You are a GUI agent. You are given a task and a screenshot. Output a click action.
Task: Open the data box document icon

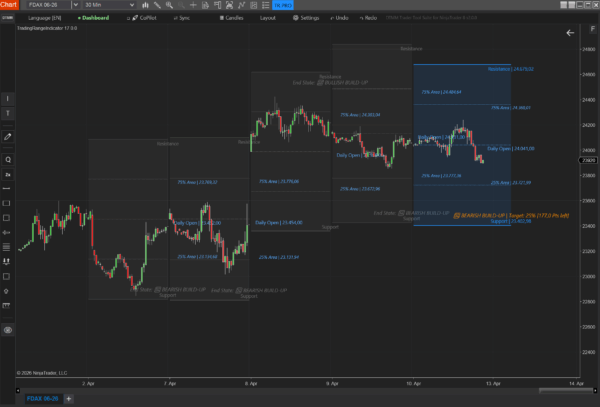(x=205, y=5)
